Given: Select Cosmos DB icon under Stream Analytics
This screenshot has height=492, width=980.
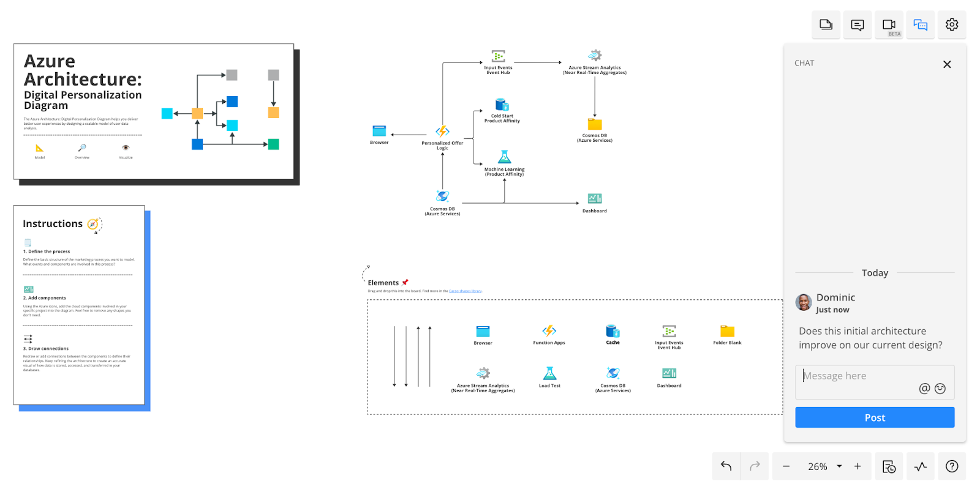Looking at the screenshot, I should (x=595, y=124).
